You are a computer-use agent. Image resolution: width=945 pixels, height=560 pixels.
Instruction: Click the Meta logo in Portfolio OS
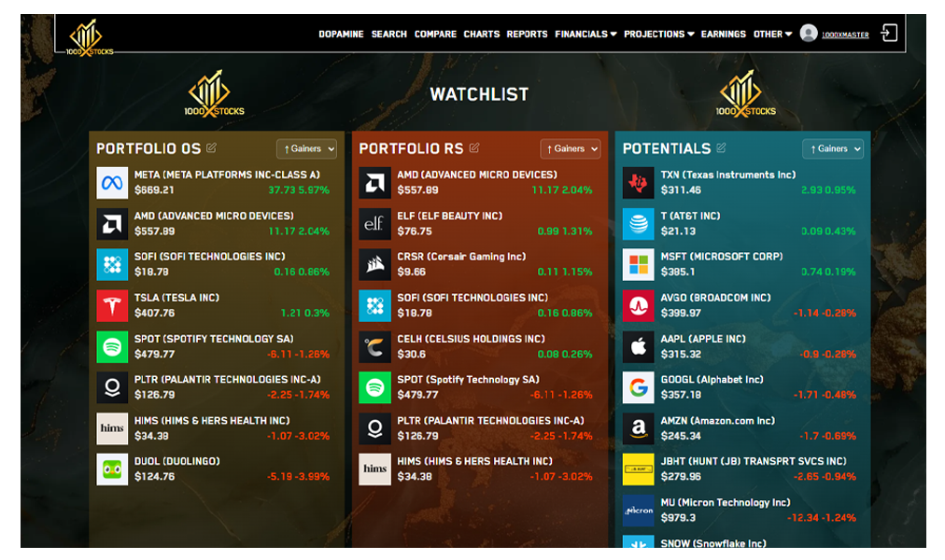112,182
